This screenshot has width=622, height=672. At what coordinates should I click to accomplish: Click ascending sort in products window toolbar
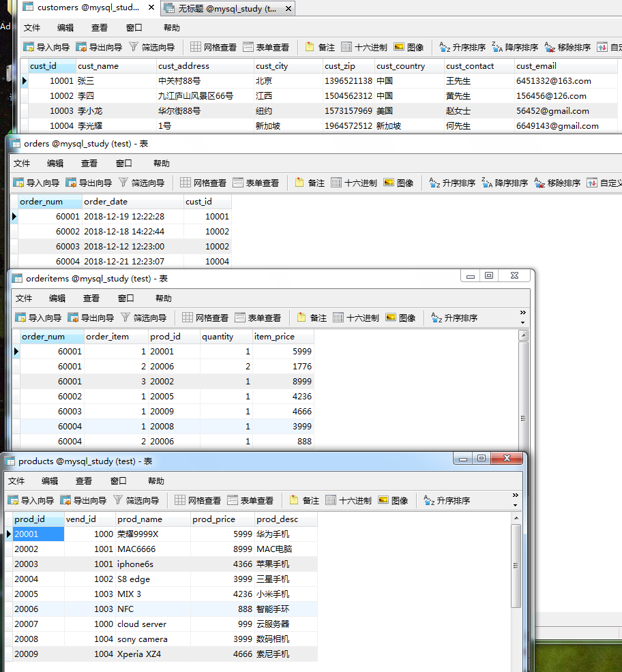447,501
